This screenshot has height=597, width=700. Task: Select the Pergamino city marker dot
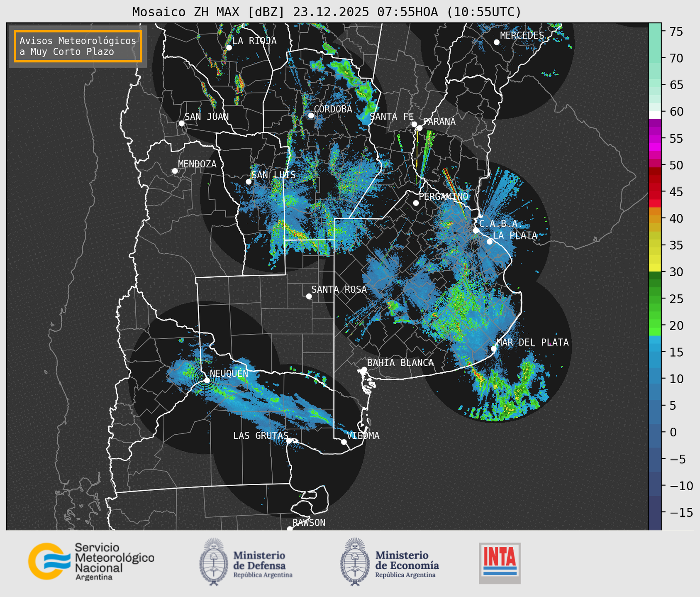416,203
